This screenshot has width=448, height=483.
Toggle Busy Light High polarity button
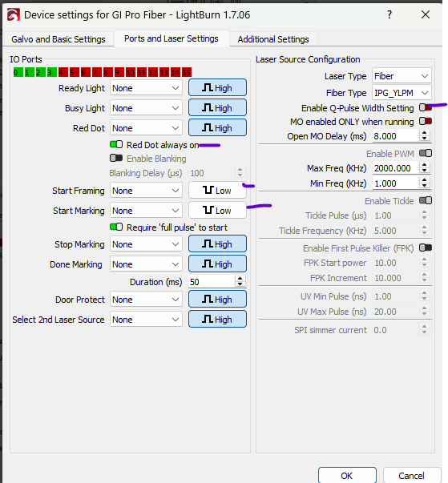point(217,108)
